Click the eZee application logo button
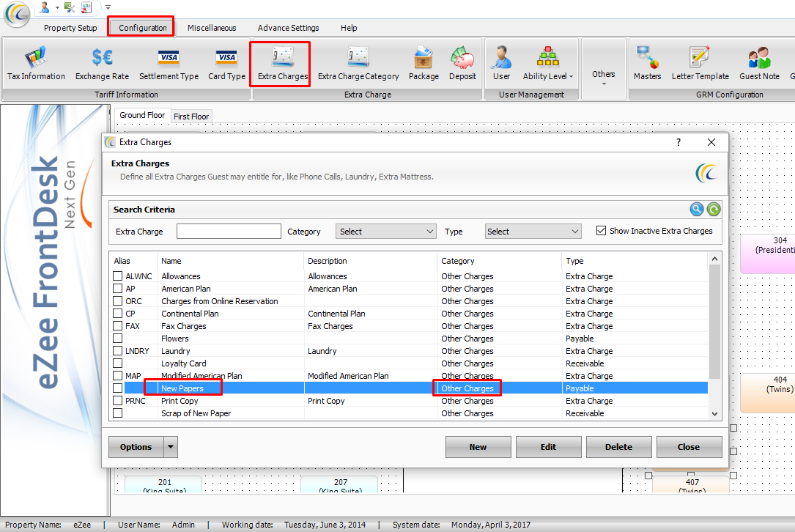The width and height of the screenshot is (795, 532). coord(17,13)
